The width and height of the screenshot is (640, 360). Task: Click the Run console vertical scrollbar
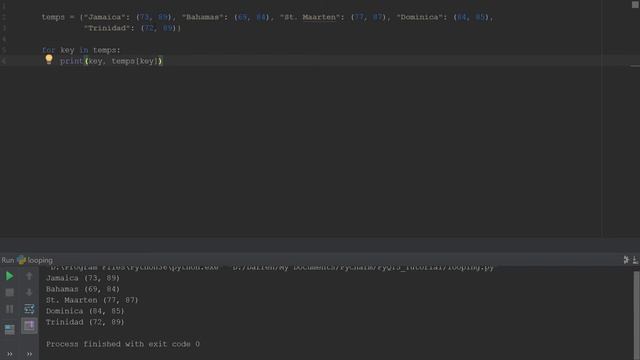[x=636, y=315]
